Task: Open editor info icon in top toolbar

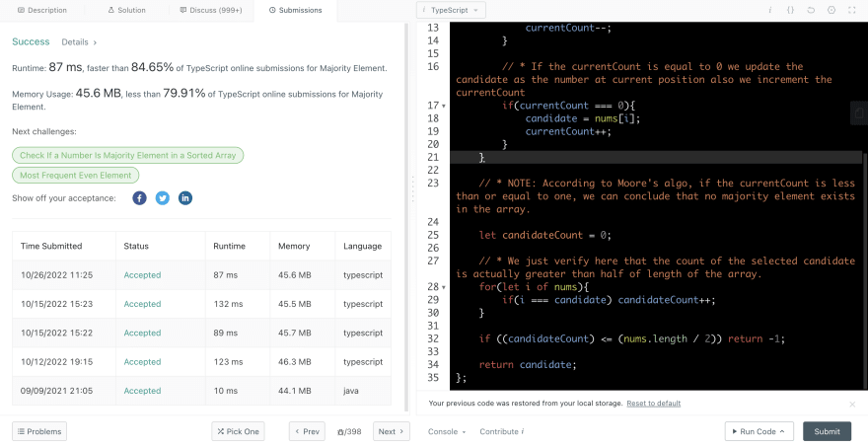Action: click(770, 10)
